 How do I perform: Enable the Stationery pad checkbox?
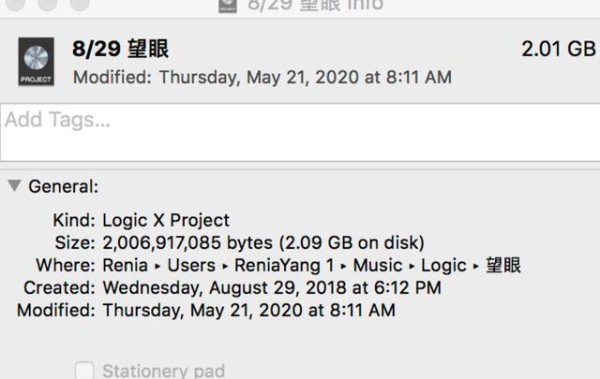click(x=84, y=371)
